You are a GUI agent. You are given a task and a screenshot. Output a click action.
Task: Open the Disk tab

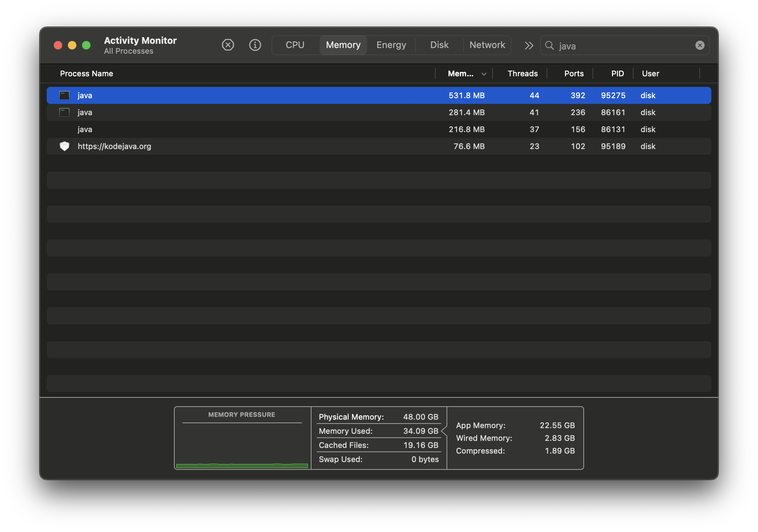tap(439, 45)
